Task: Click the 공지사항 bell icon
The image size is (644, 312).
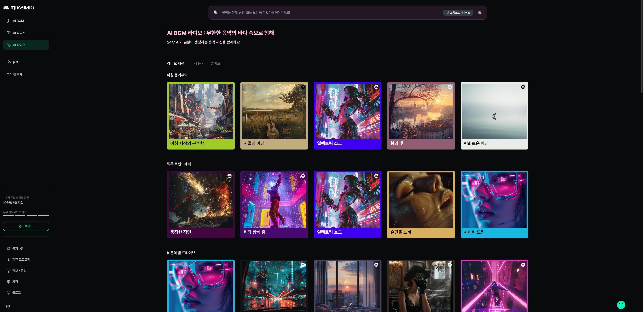Action: point(8,249)
